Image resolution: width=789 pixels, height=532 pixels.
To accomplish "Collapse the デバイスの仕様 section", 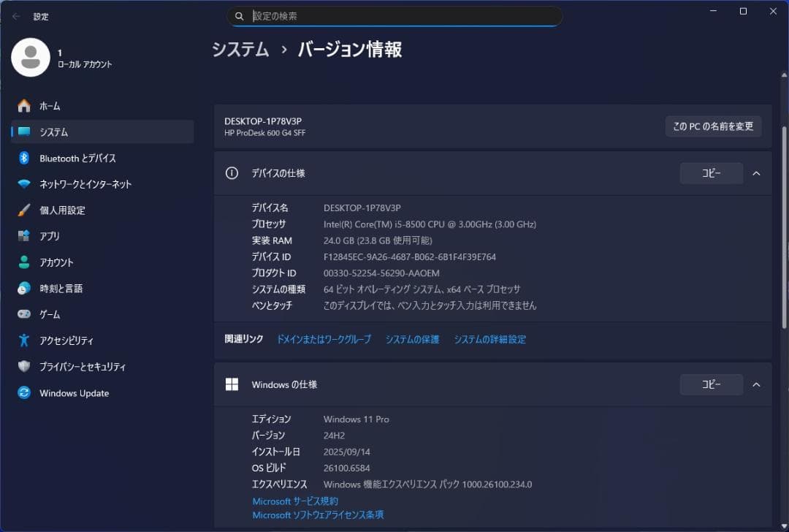I will 756,173.
